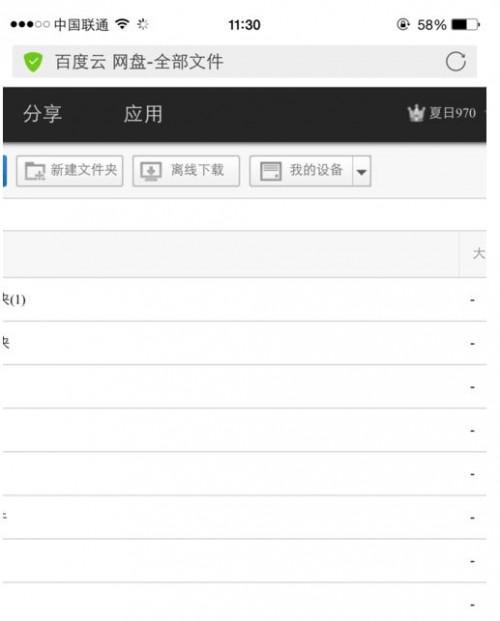This screenshot has height=621, width=500.
Task: Open the 应用 tab
Action: point(143,114)
